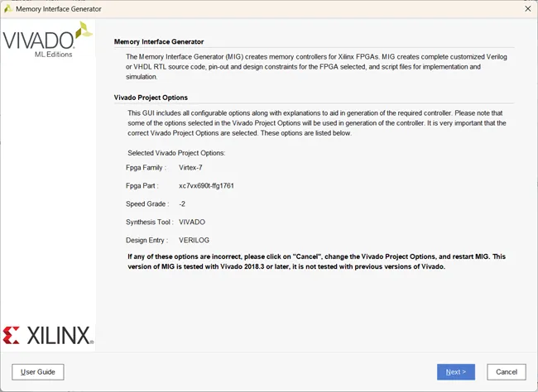538x392 pixels.
Task: Click the Xilinx logo
Action: click(48, 336)
